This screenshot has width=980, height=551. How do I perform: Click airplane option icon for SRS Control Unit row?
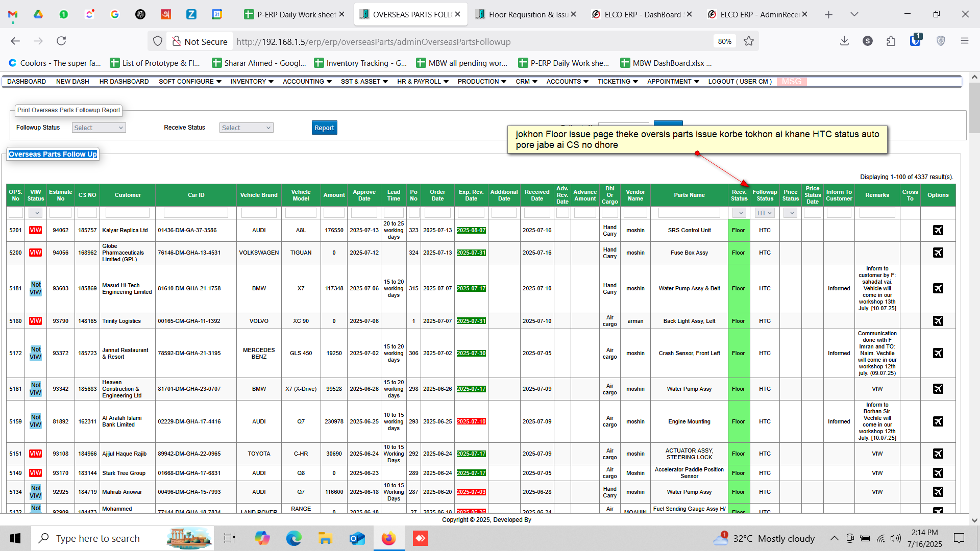point(938,230)
